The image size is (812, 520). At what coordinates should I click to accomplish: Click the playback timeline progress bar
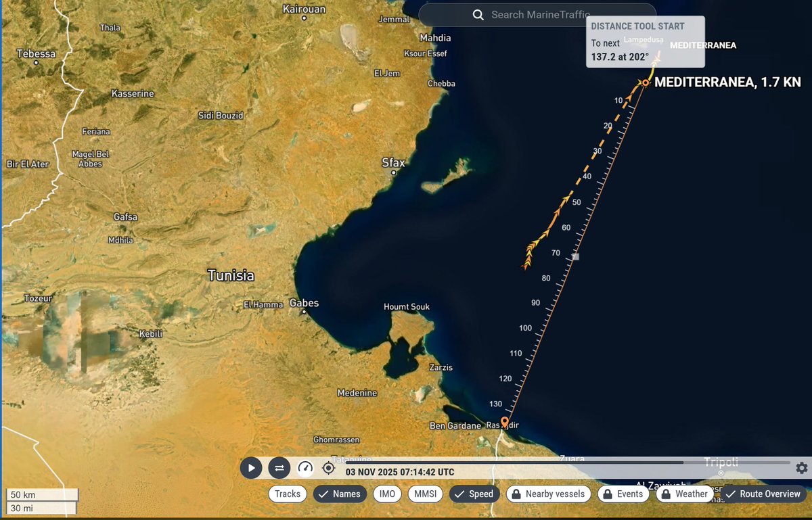(x=566, y=463)
